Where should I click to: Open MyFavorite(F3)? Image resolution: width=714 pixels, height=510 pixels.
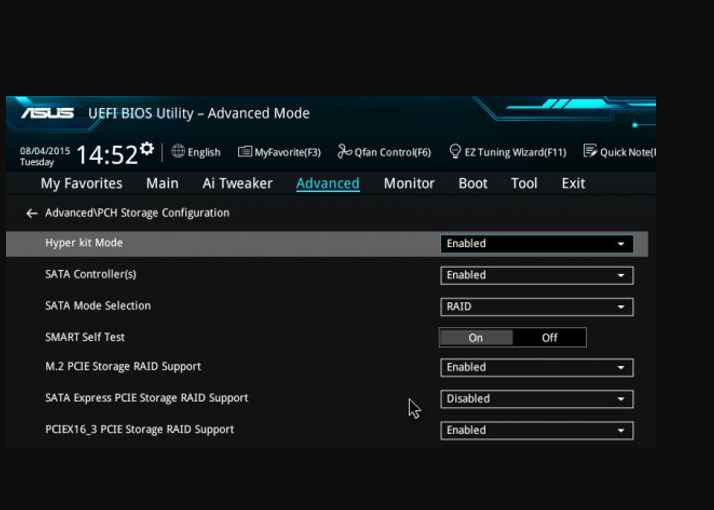click(279, 152)
